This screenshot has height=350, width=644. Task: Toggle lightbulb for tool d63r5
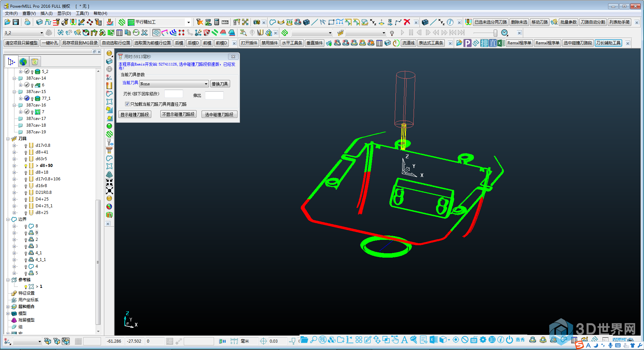(26, 159)
